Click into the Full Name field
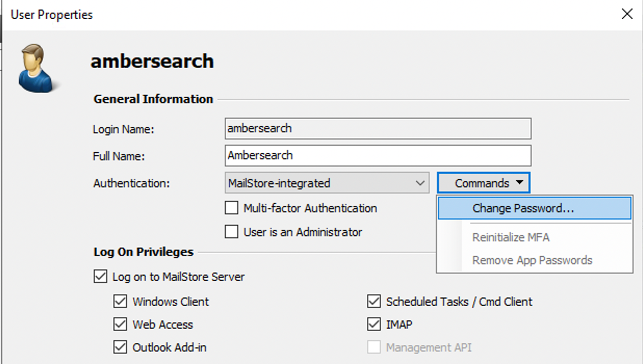 point(378,155)
